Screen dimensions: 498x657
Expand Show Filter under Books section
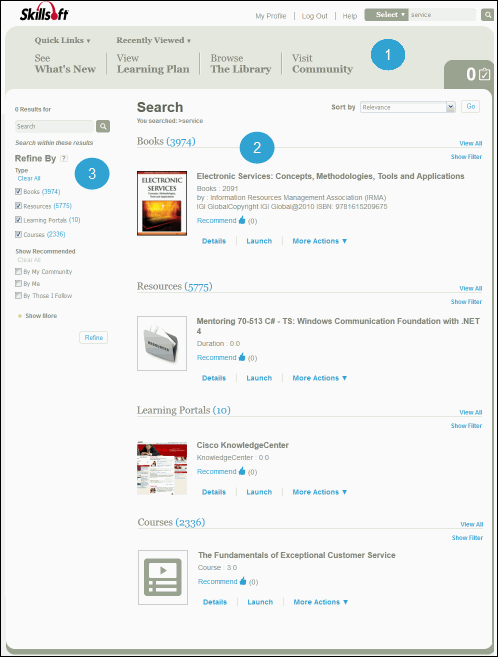click(x=466, y=157)
